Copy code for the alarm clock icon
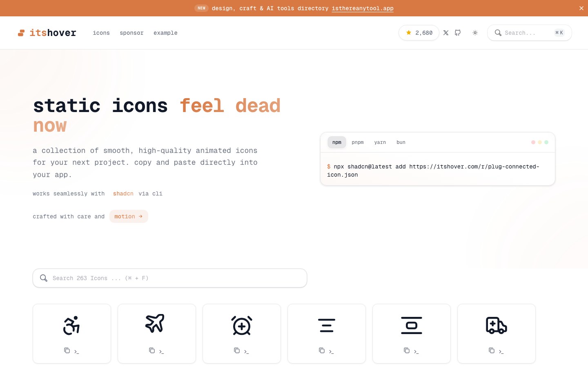The height and width of the screenshot is (368, 588). pos(237,350)
